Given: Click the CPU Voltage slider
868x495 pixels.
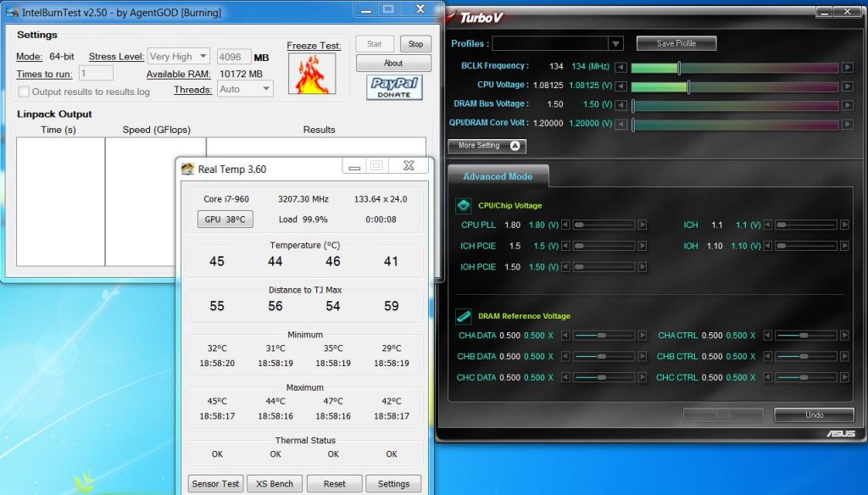Looking at the screenshot, I should (735, 87).
